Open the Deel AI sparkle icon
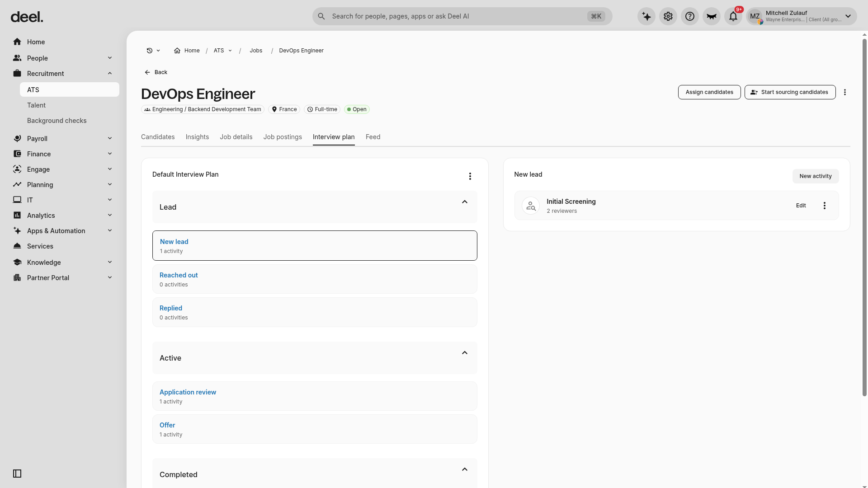The width and height of the screenshot is (868, 488). click(646, 17)
